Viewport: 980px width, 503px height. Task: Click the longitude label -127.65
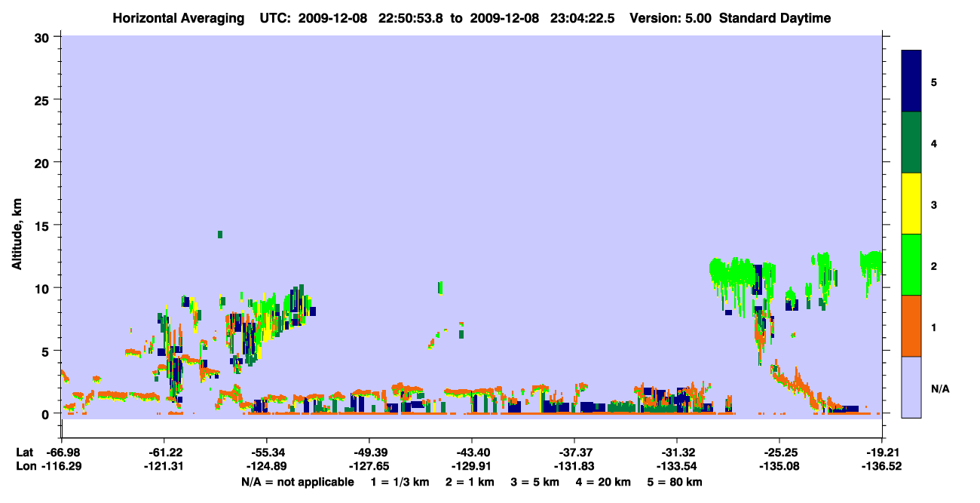click(369, 466)
